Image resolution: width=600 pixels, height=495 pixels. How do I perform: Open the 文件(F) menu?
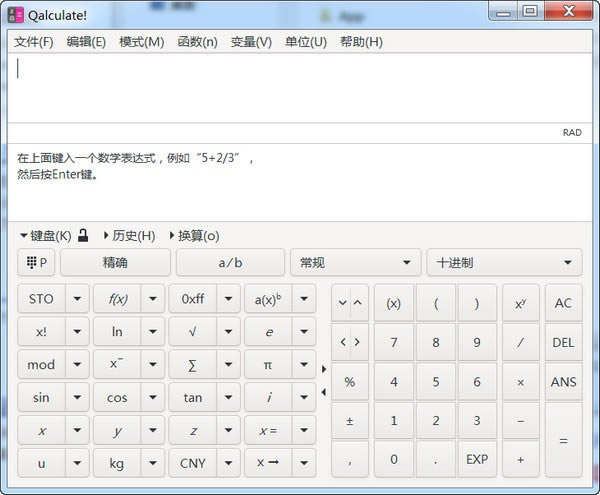[34, 42]
